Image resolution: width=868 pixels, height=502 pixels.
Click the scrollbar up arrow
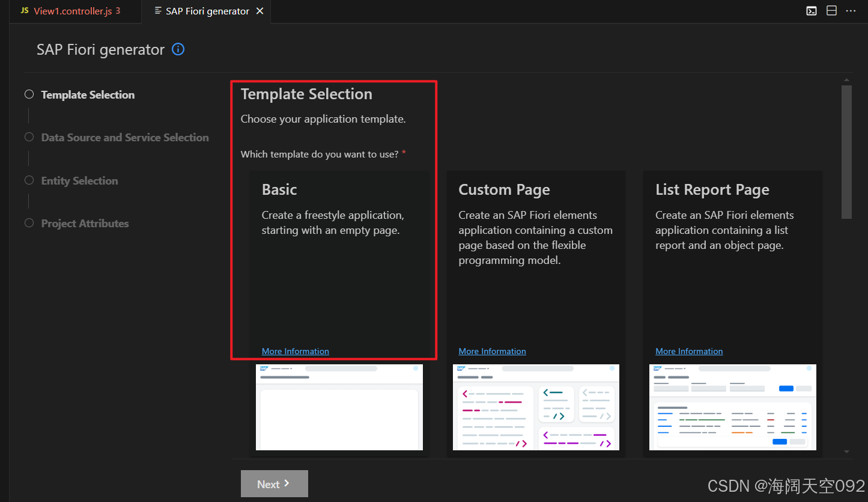point(846,80)
